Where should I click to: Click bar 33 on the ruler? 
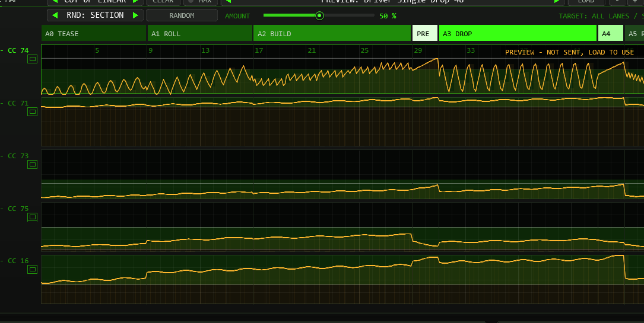(471, 50)
